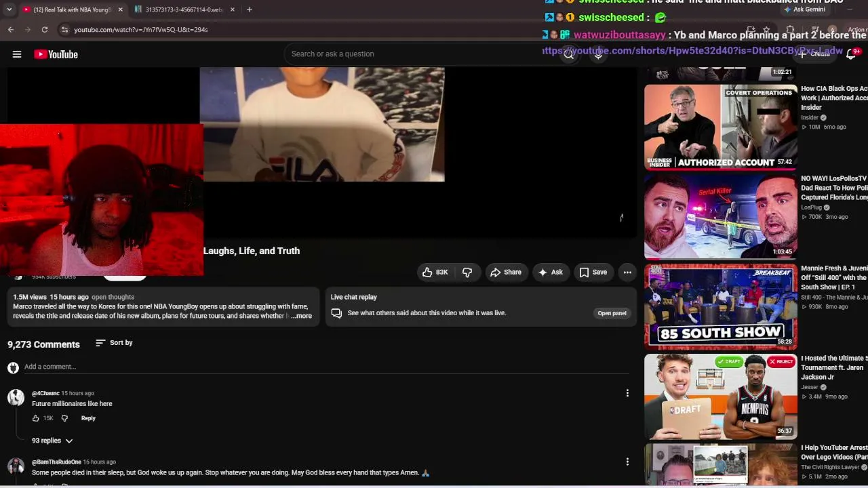This screenshot has height=488, width=868.
Task: Open Ask Gemini in the browser toolbar
Action: click(804, 9)
